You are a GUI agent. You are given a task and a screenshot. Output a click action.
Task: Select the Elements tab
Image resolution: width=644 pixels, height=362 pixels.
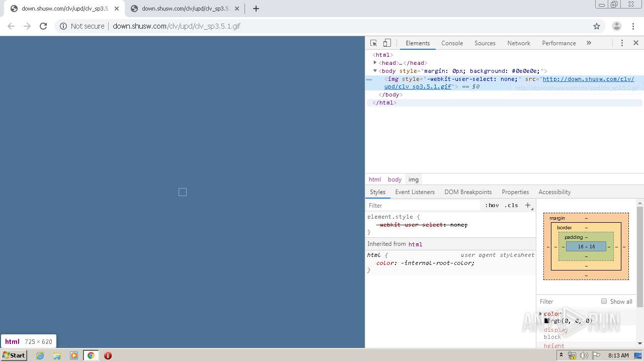click(418, 43)
